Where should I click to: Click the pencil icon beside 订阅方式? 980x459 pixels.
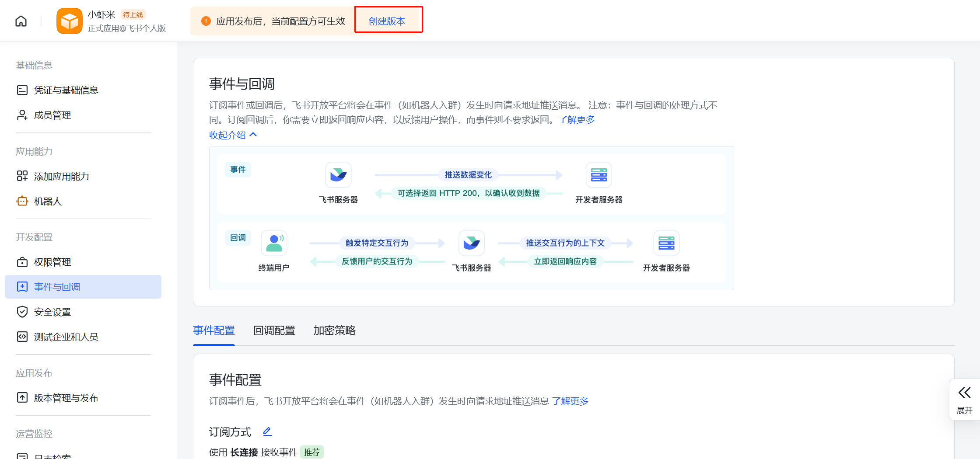(x=267, y=431)
